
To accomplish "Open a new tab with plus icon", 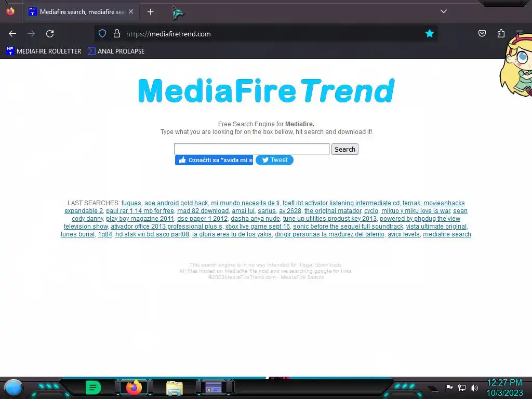I will click(150, 12).
